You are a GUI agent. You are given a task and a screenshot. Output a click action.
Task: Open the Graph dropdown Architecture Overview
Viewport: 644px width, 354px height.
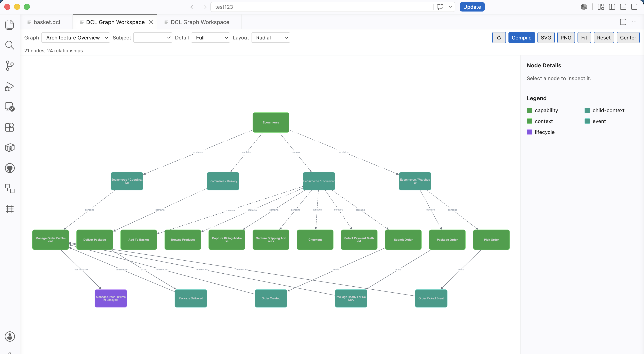75,38
